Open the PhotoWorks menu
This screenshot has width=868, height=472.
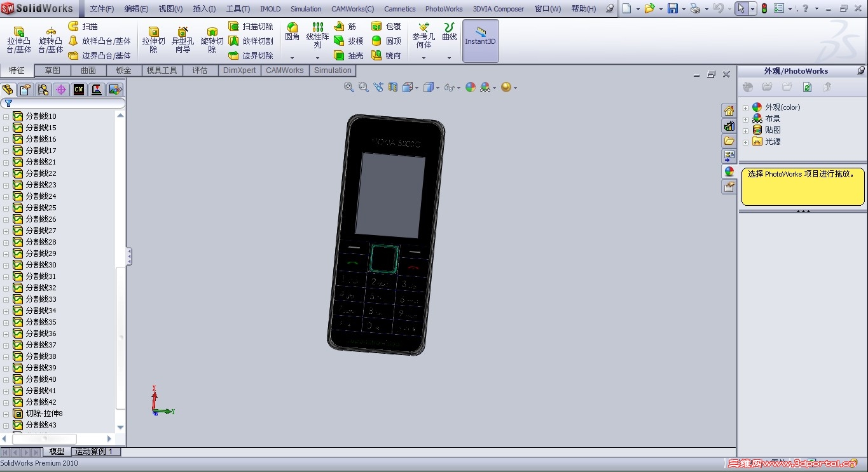pyautogui.click(x=444, y=9)
